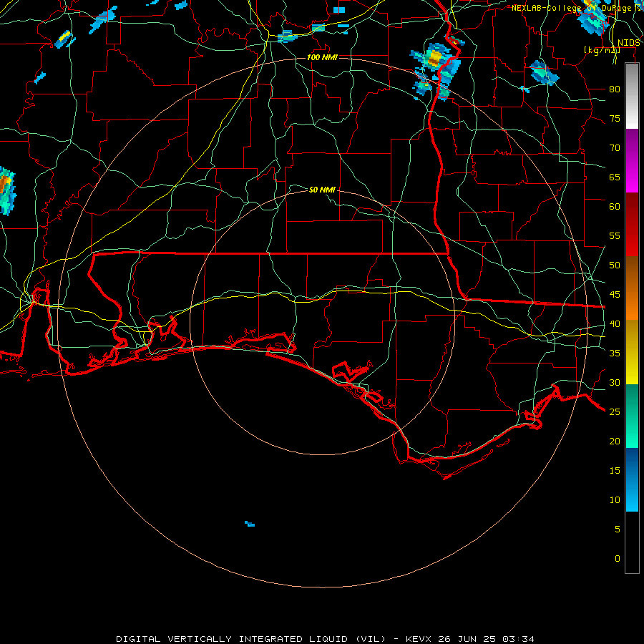Select the blue segment of the color scale

click(x=632, y=479)
